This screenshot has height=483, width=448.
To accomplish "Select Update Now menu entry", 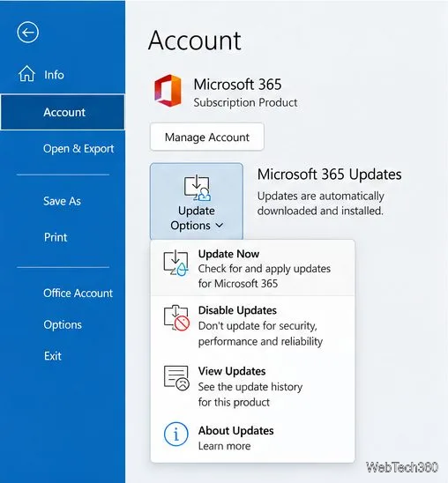I will (x=252, y=268).
